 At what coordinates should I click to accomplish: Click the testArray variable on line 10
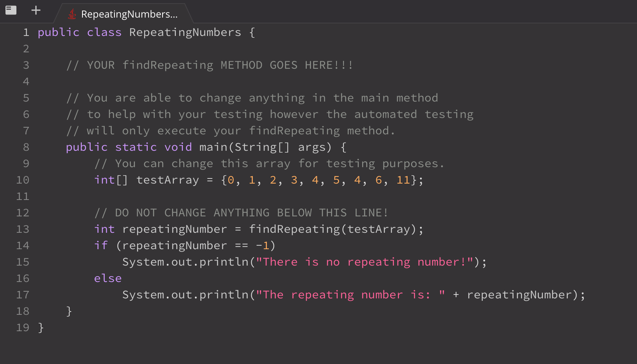click(x=167, y=180)
